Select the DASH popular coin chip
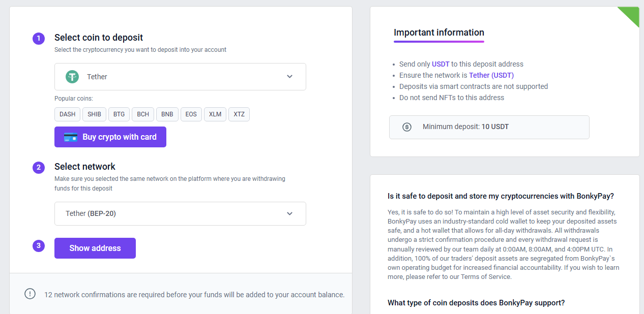 pos(67,114)
